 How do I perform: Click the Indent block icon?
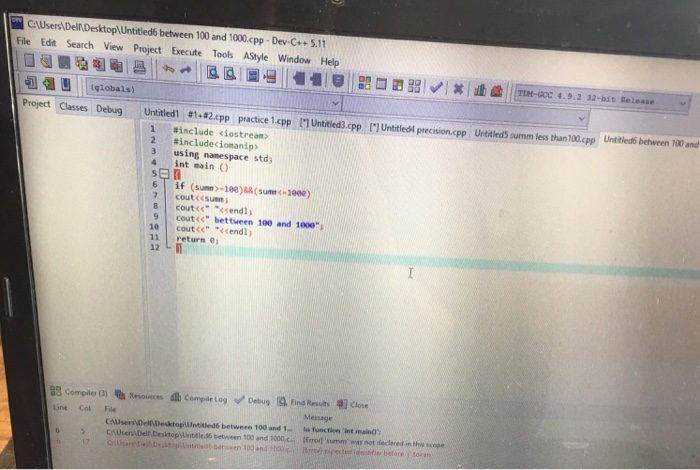(299, 78)
